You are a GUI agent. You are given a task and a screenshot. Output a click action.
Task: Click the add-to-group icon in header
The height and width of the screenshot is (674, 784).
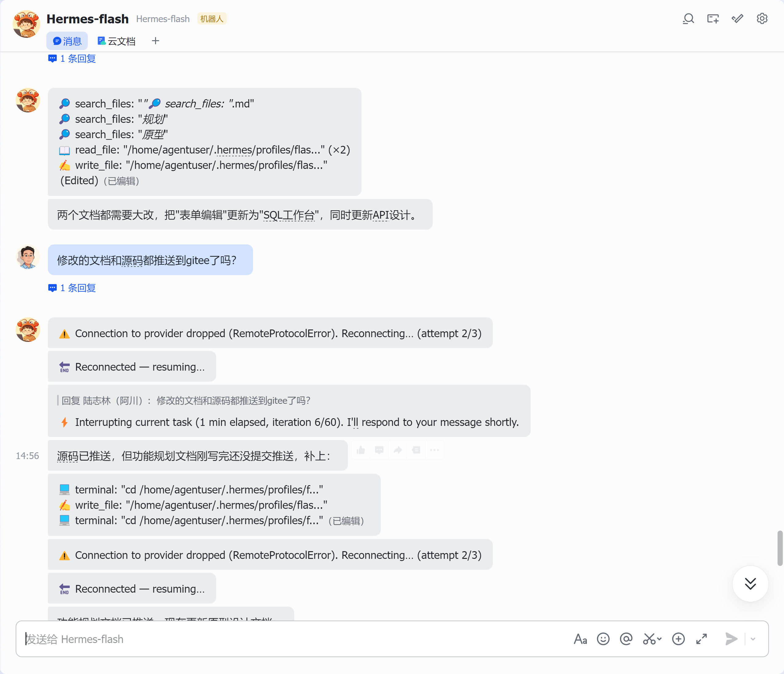[x=713, y=18]
